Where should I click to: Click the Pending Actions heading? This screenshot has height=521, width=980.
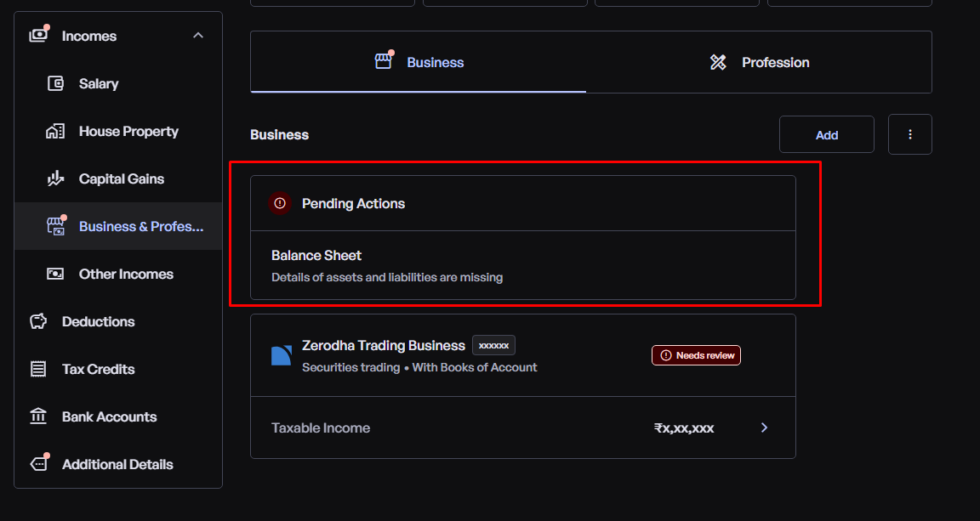[353, 204]
